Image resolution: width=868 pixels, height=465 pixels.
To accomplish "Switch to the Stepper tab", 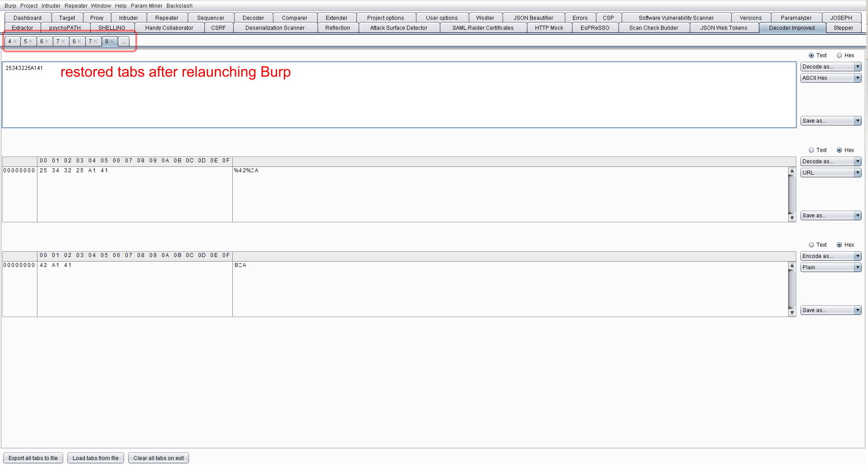I will [x=843, y=28].
